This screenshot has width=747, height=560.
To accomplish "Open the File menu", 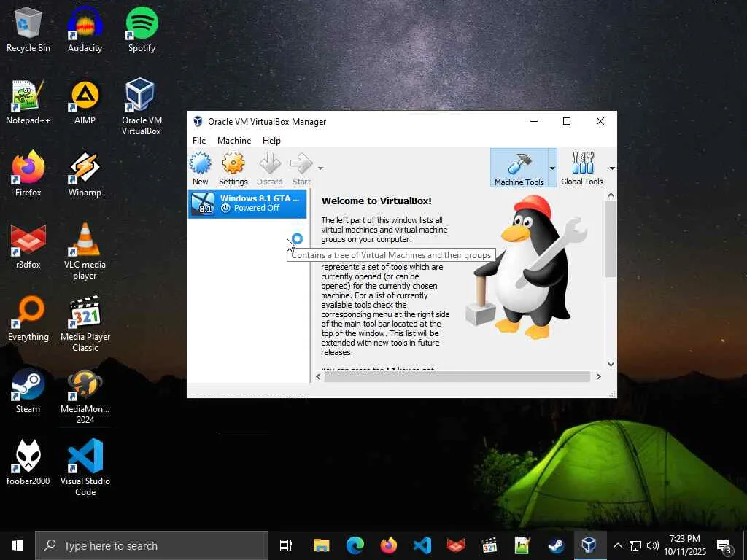I will (x=199, y=141).
